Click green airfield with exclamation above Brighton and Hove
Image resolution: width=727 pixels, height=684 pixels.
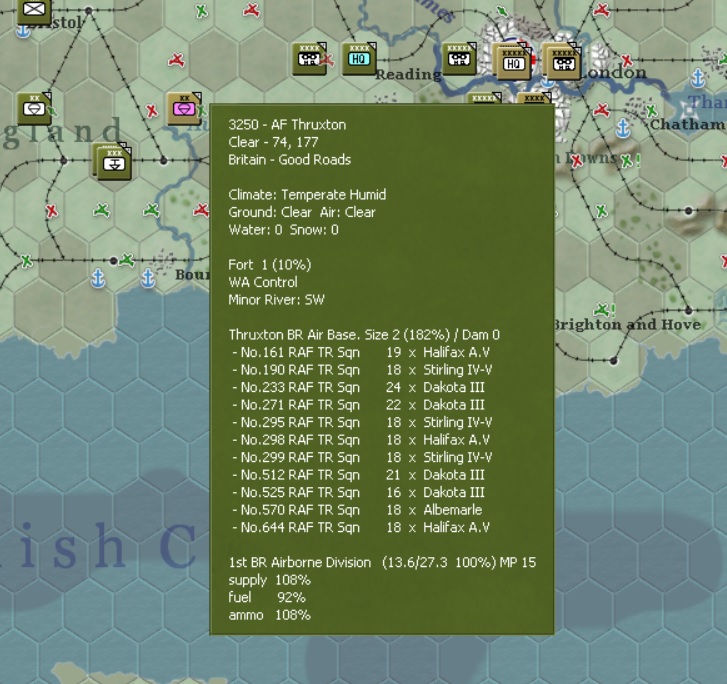click(x=604, y=309)
